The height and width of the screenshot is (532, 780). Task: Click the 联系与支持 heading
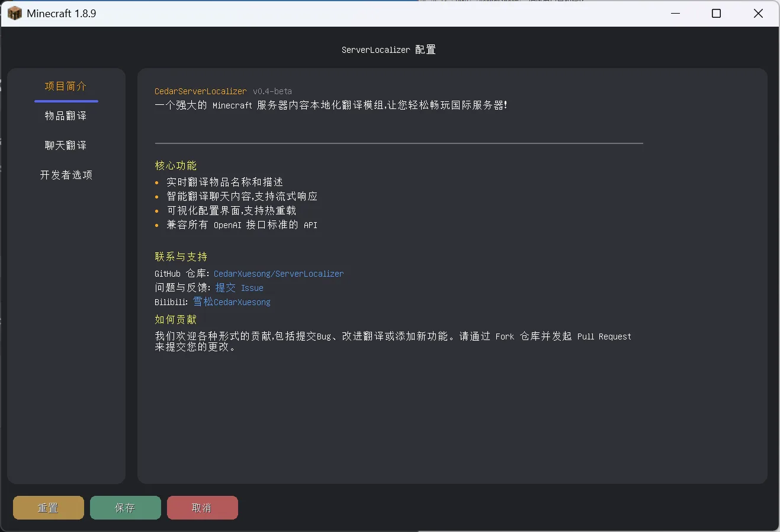(x=181, y=257)
